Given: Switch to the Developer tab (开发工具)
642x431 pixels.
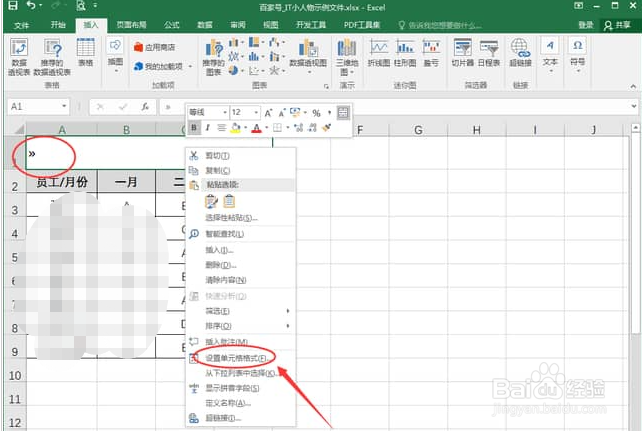Looking at the screenshot, I should [x=311, y=25].
